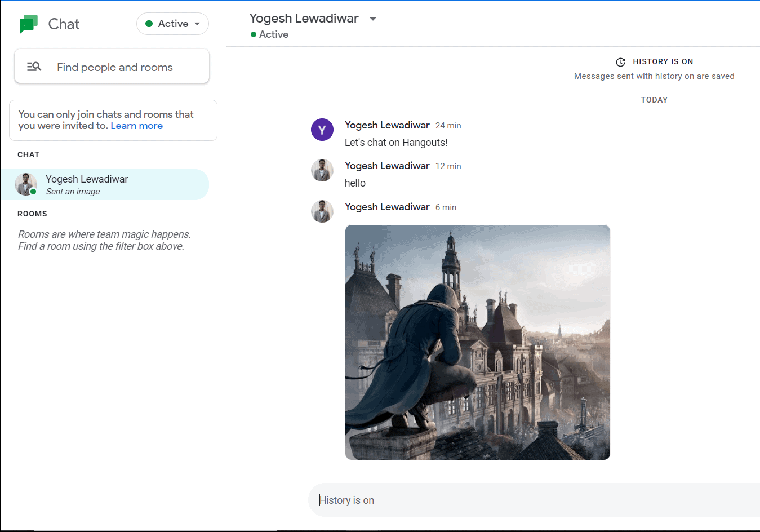Click the HISTORY IS ON label
Image resolution: width=760 pixels, height=532 pixels.
coord(663,61)
